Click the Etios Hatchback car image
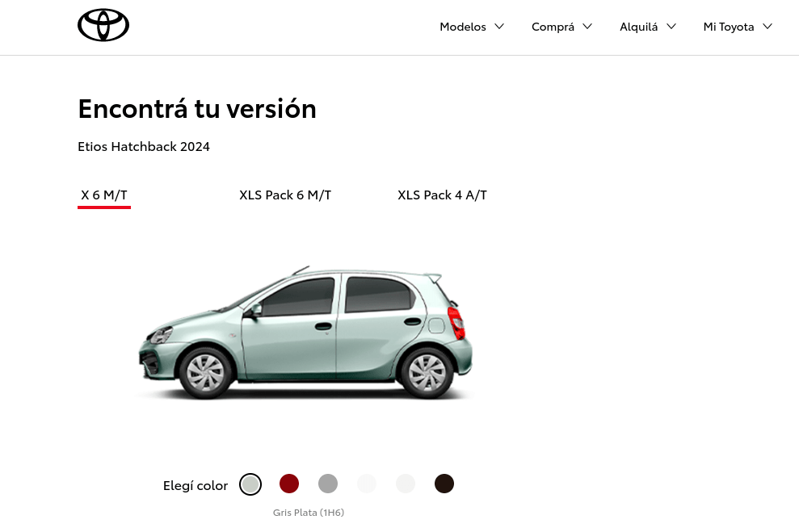Viewport: 799px width, 532px height. coord(305,333)
